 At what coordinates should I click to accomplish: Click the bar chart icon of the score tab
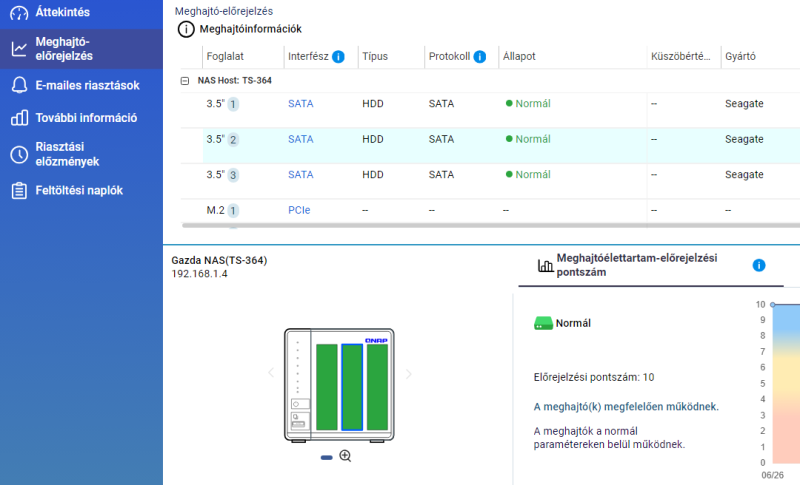[545, 265]
